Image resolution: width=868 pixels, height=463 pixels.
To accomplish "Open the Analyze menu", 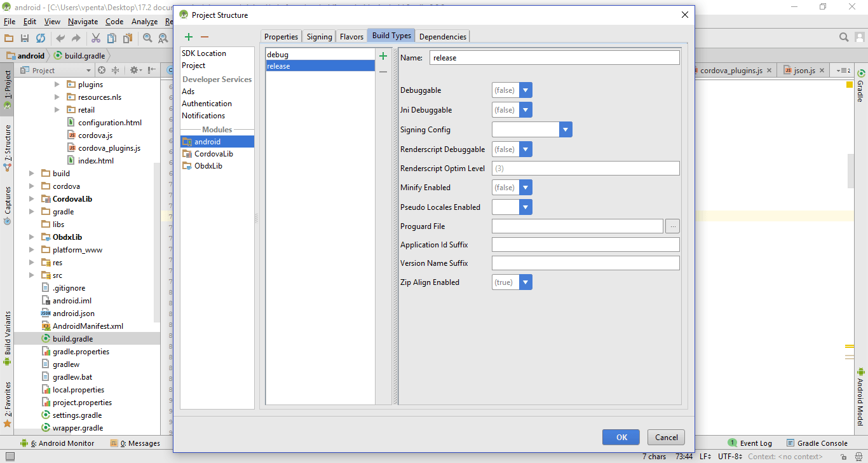I will pyautogui.click(x=144, y=22).
